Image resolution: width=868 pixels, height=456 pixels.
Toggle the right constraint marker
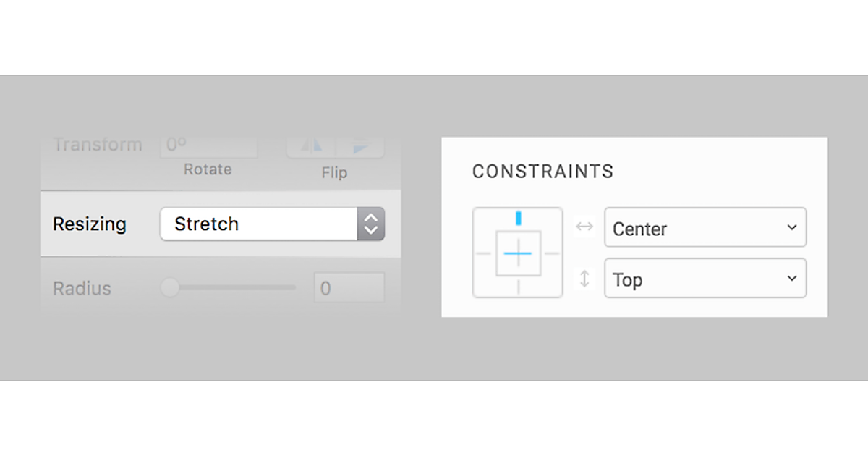(553, 253)
